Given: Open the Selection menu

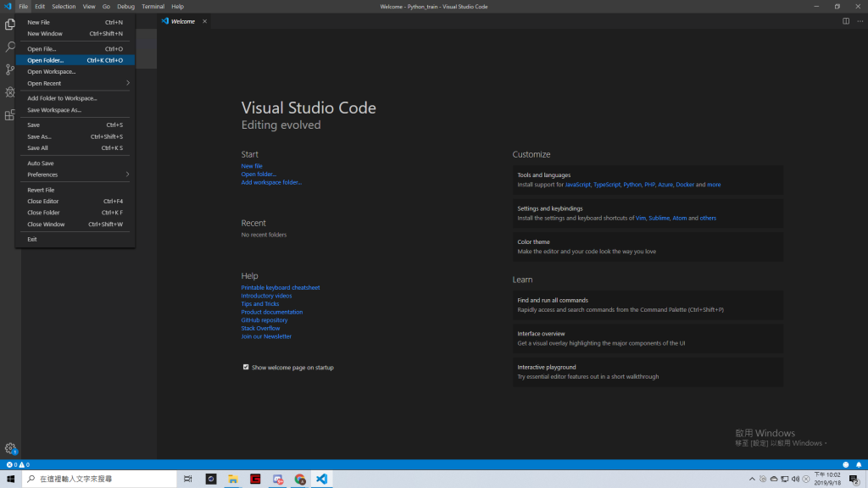Looking at the screenshot, I should [x=64, y=7].
